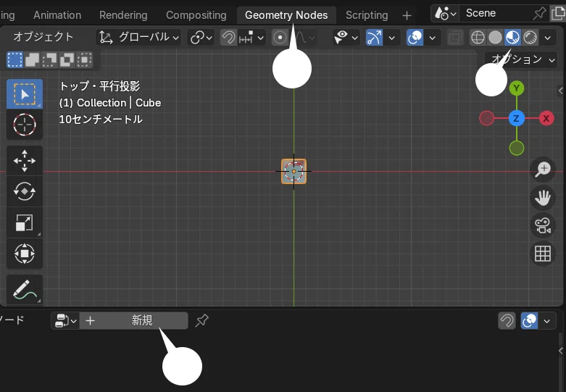Toggle viewport gizmos display
The image size is (566, 392).
tap(375, 37)
